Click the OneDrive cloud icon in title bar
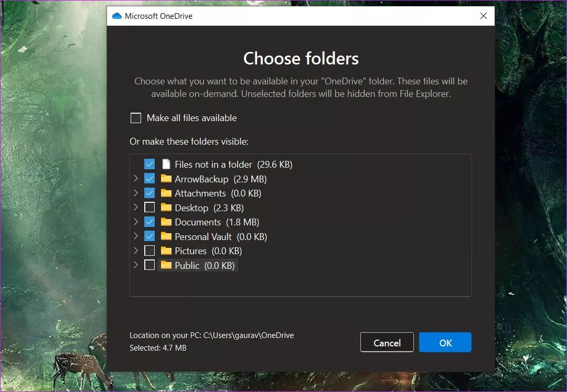The height and width of the screenshot is (392, 567). pos(117,16)
